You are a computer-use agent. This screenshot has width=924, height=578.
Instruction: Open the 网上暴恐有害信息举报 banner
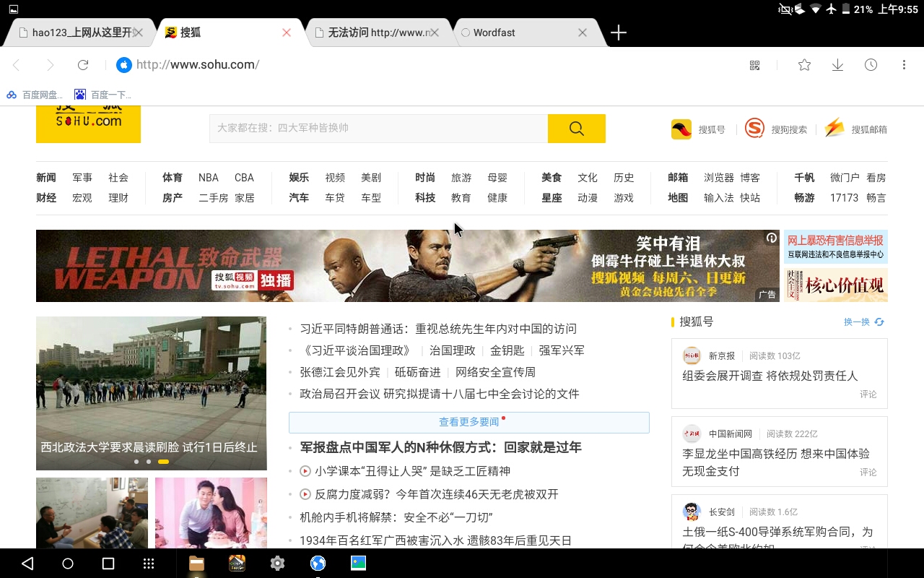coord(836,247)
